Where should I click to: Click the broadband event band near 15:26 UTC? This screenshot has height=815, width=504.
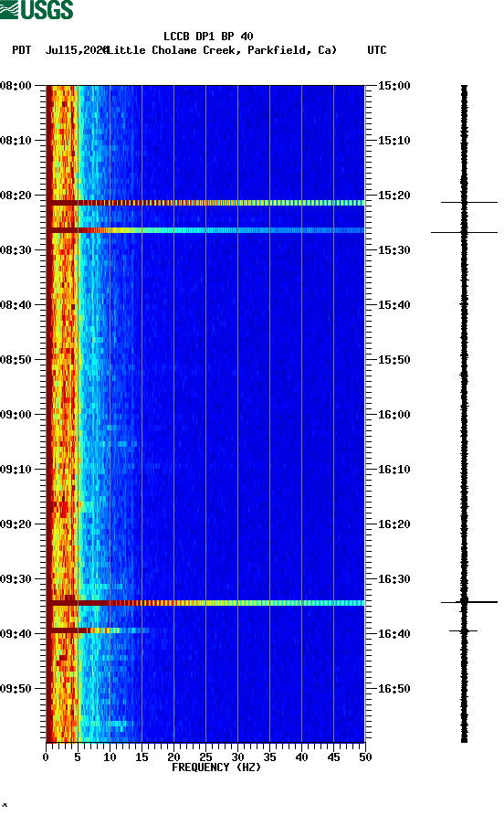tap(205, 230)
